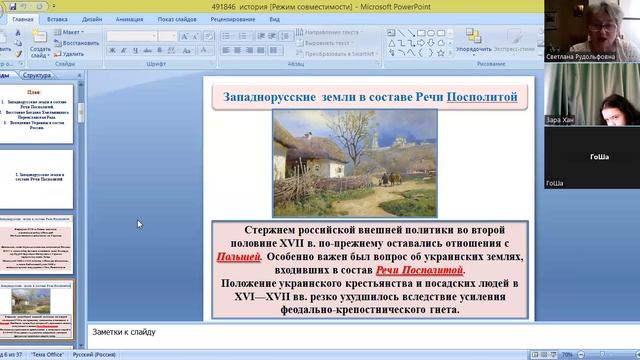The width and height of the screenshot is (640, 360).
Task: Open Выровнять текст dropdown
Action: pyautogui.click(x=324, y=43)
